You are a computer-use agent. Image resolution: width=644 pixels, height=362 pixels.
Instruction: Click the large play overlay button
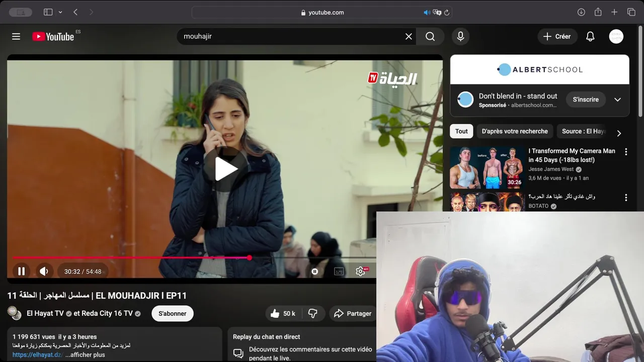pos(225,169)
